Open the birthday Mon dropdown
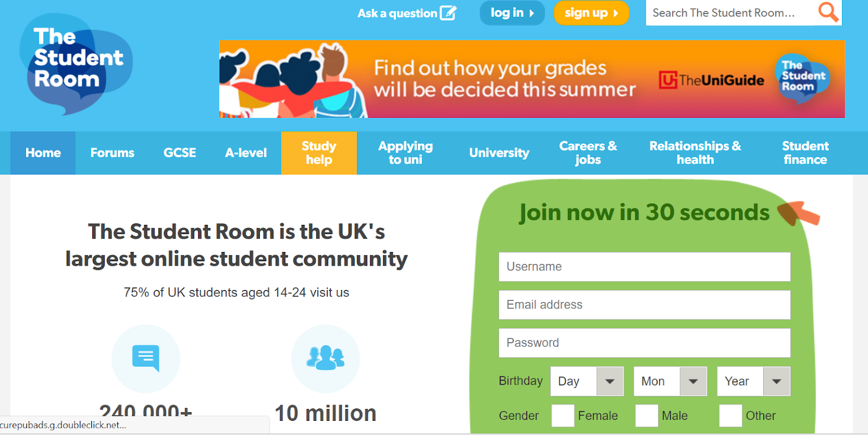 coord(670,381)
